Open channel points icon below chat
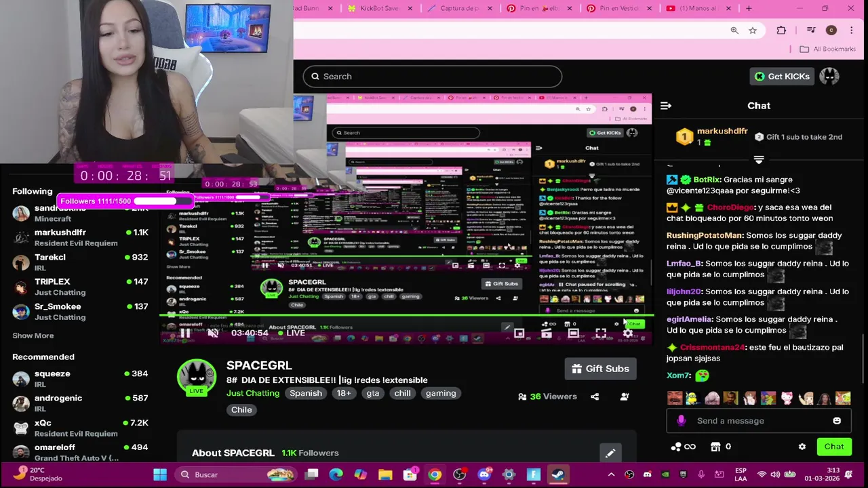 [683, 447]
